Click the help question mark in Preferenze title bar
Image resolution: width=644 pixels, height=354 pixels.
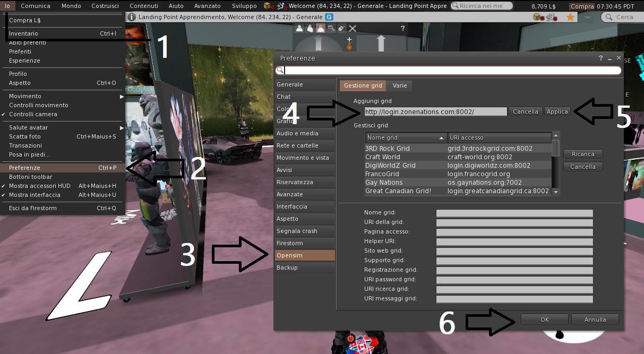click(x=600, y=58)
